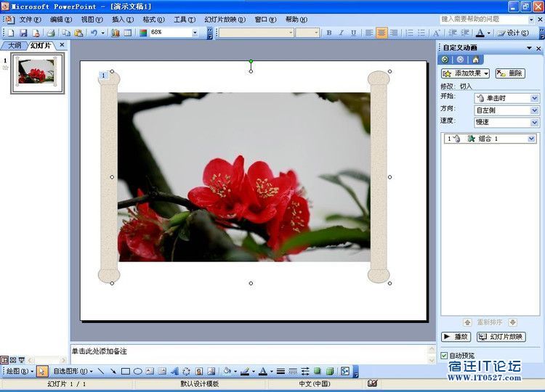This screenshot has height=392, width=545.
Task: Open the font name dropdown
Action: pos(291,33)
